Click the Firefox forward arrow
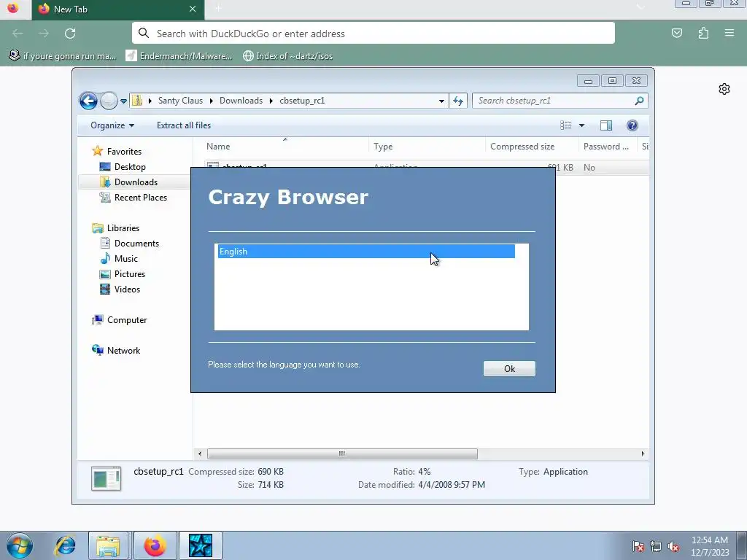The image size is (747, 560). click(x=44, y=34)
